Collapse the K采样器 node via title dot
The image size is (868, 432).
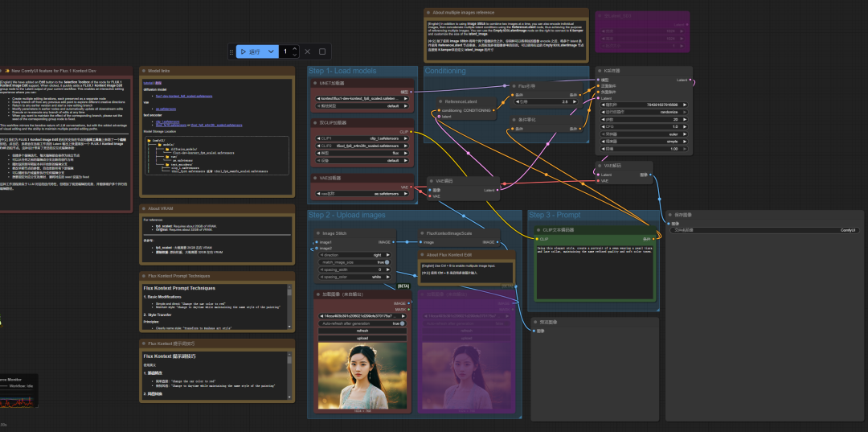[x=599, y=71]
